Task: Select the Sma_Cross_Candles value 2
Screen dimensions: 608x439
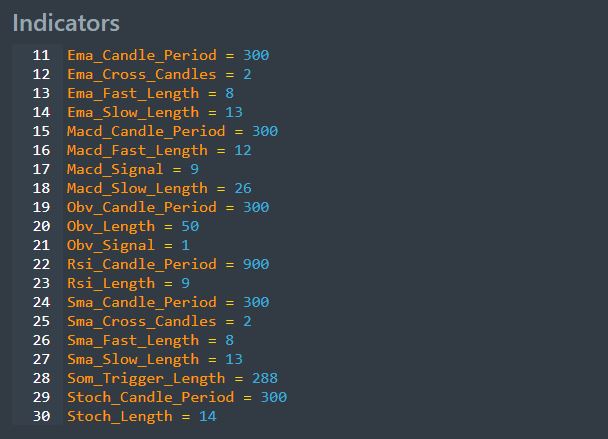Action: pyautogui.click(x=247, y=321)
